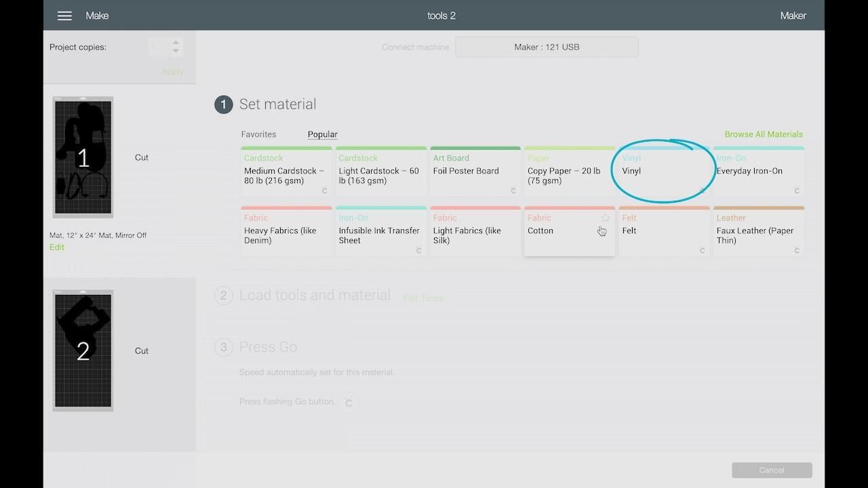Increase Project copies with the up arrow
The width and height of the screenshot is (868, 488).
pos(175,43)
